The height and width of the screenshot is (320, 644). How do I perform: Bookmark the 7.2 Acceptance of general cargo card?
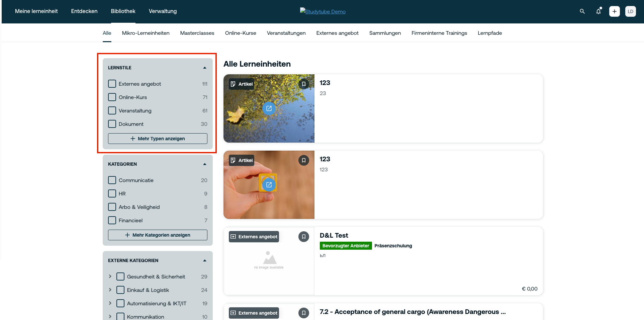(x=304, y=313)
